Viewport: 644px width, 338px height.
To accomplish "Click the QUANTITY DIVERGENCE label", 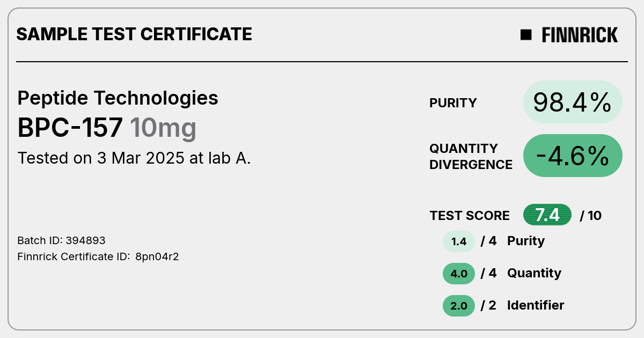I will coord(471,156).
